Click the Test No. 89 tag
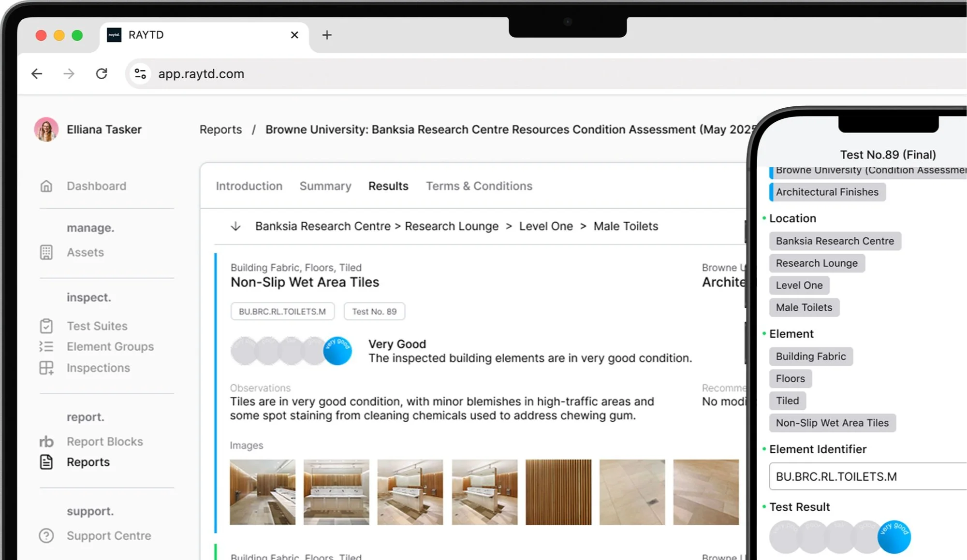The width and height of the screenshot is (967, 560). click(x=374, y=312)
